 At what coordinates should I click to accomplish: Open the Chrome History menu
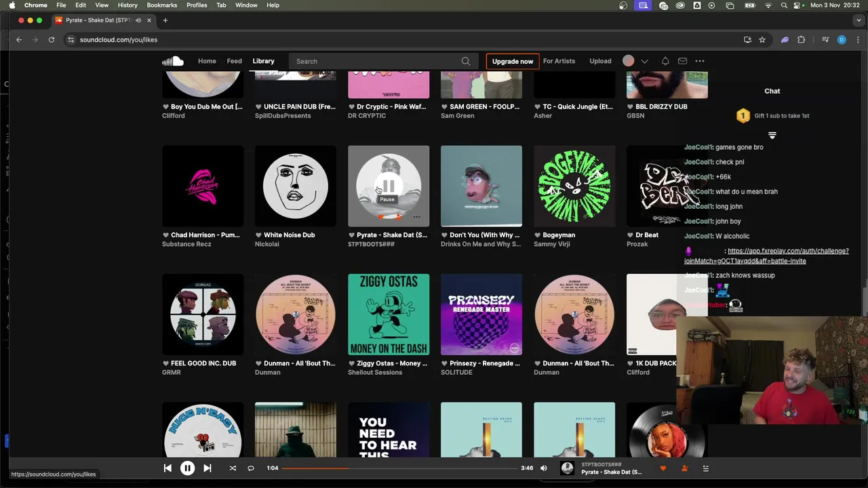click(x=127, y=5)
